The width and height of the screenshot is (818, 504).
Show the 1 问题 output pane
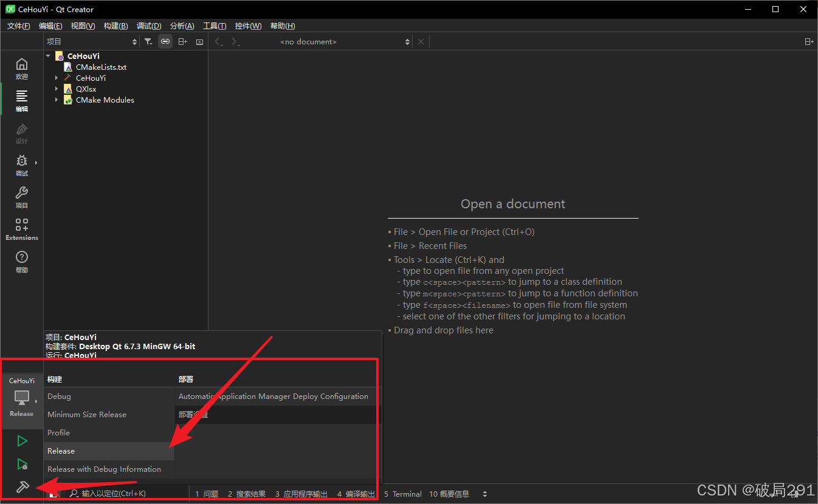click(207, 494)
